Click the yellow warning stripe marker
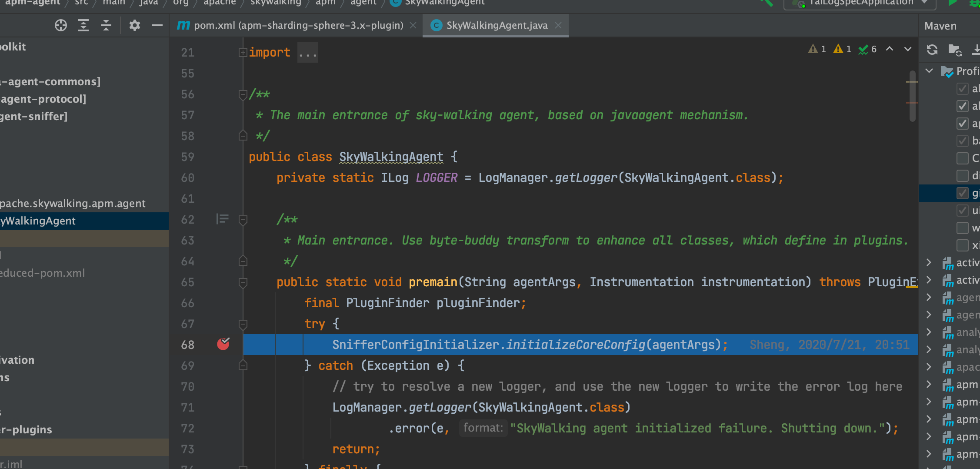The width and height of the screenshot is (980, 469). [x=912, y=82]
